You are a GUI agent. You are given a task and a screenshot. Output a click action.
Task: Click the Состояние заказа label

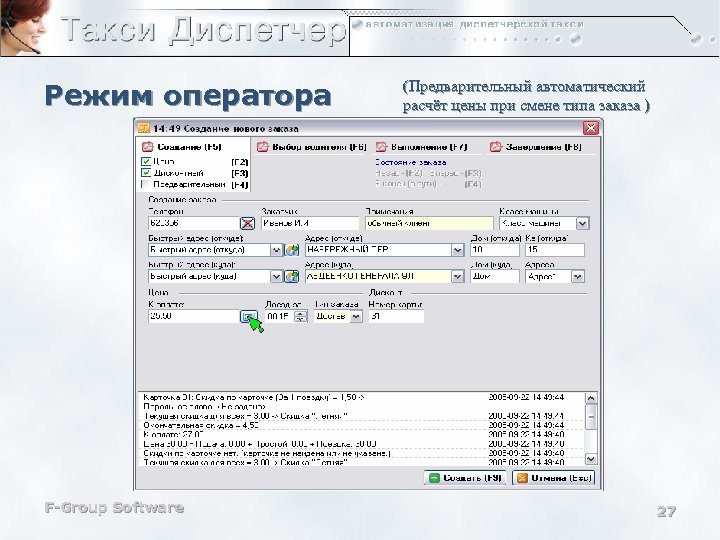click(x=410, y=163)
